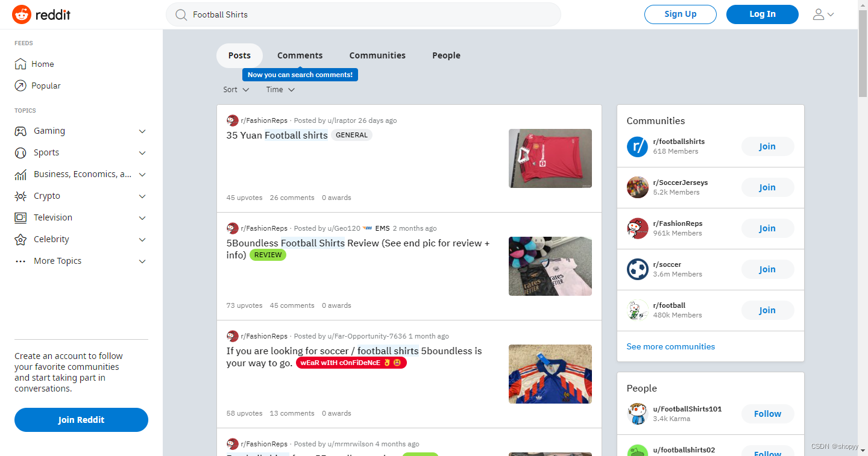This screenshot has width=868, height=456.
Task: Open the pink and black jerseys thumbnail
Action: point(550,266)
